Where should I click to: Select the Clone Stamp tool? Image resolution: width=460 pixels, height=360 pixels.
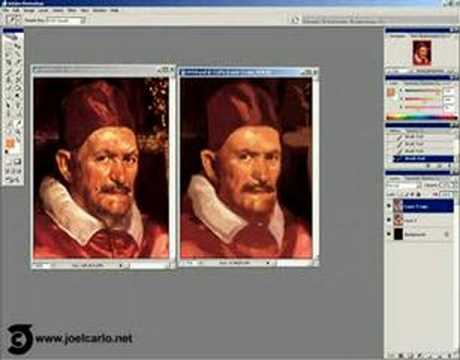pos(9,79)
